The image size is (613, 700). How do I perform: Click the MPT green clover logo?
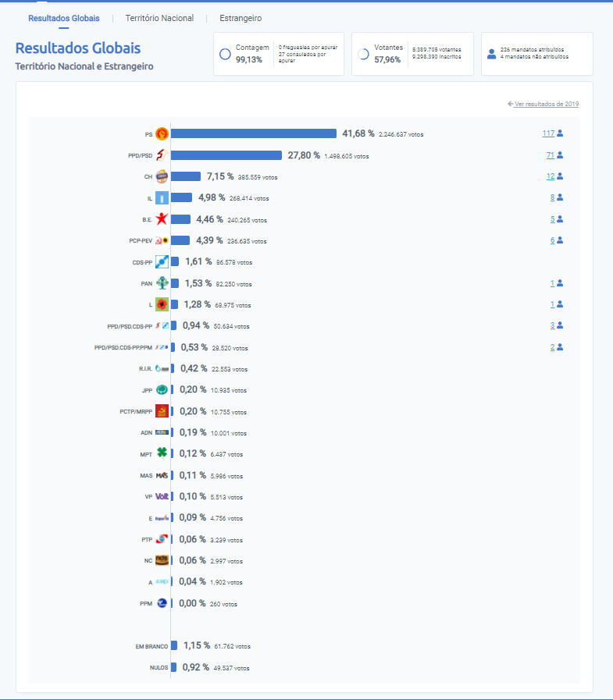point(162,453)
